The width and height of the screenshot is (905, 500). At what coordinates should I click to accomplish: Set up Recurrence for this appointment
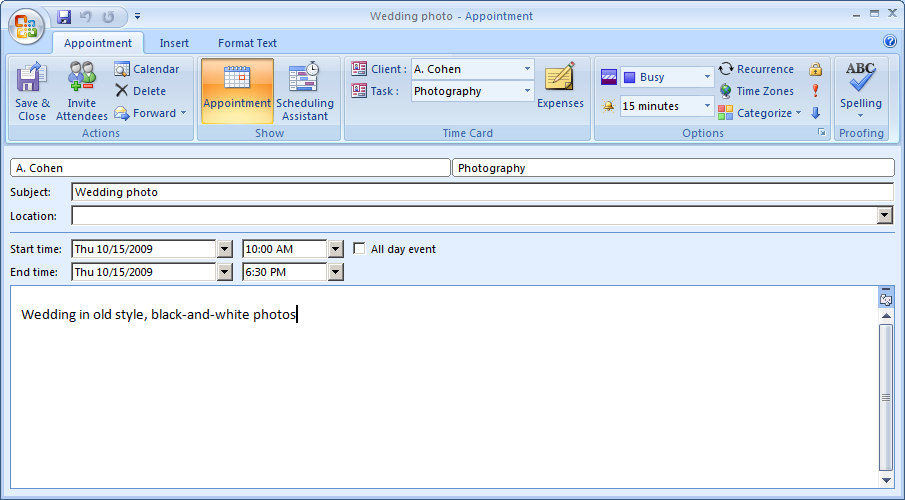click(756, 69)
